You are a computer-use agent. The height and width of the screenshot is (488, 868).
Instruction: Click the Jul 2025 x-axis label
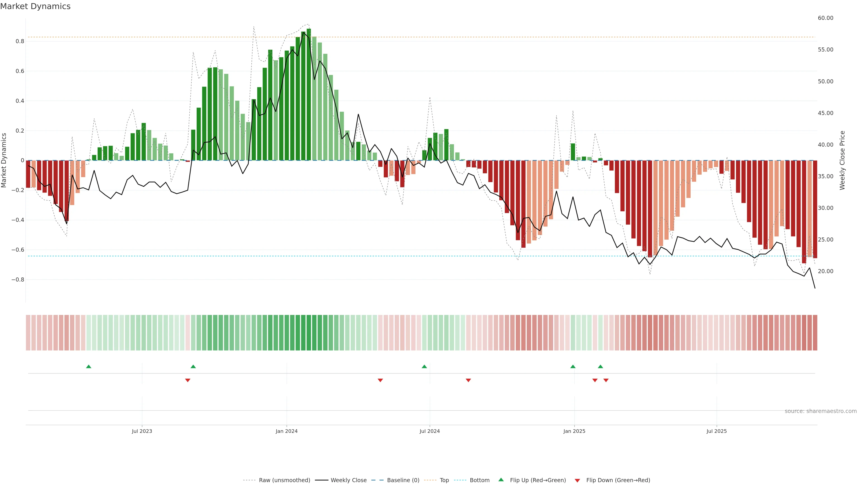click(x=716, y=431)
